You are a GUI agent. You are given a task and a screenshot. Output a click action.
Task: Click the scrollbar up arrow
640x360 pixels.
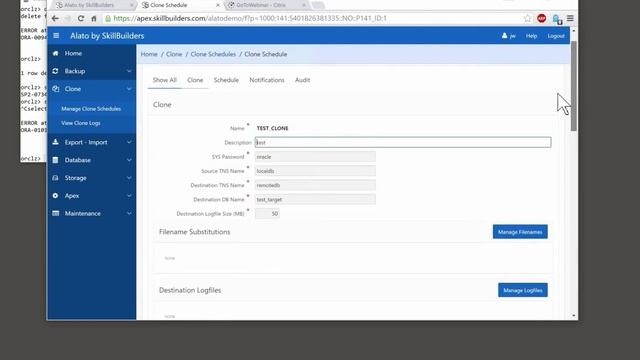tap(573, 31)
